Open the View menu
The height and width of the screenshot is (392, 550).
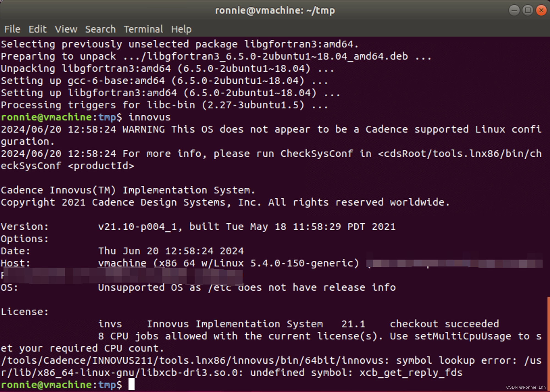(x=66, y=29)
